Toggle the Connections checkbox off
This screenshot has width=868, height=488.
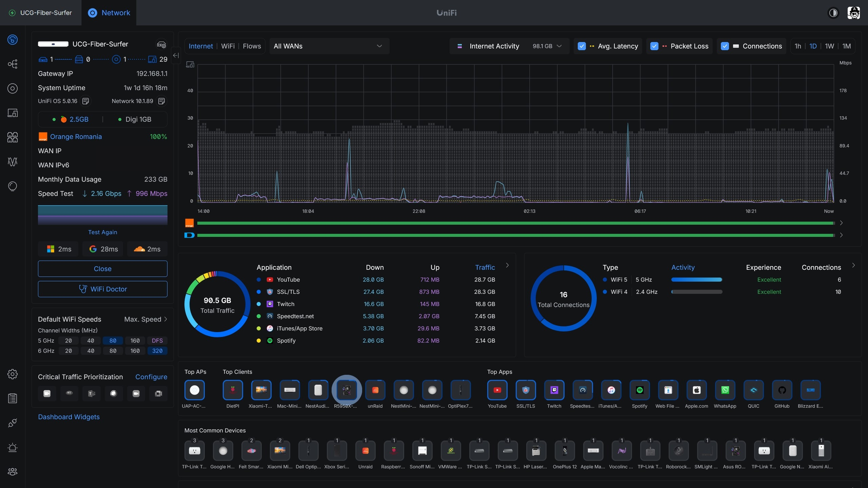tap(725, 46)
